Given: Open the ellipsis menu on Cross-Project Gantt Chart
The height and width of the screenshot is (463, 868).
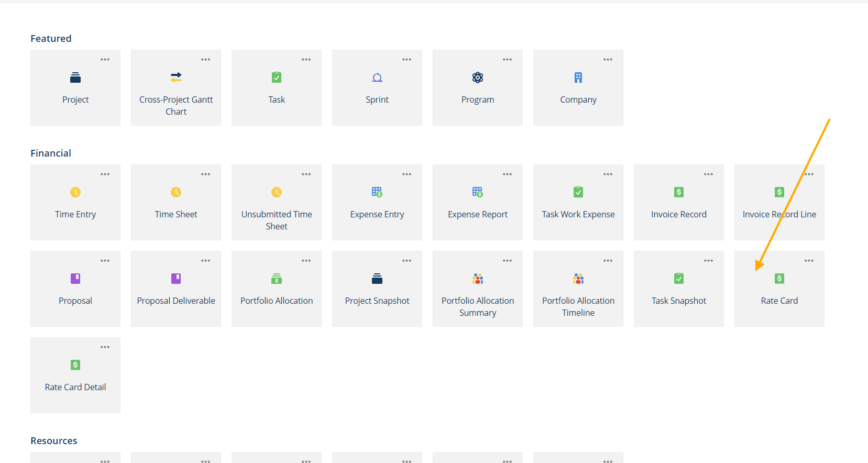Looking at the screenshot, I should (206, 60).
